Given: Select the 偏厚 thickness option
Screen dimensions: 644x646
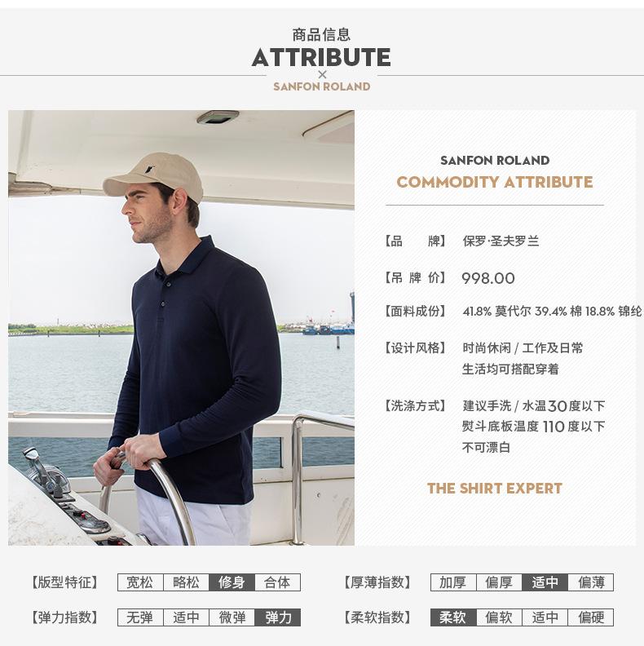Looking at the screenshot, I should [x=499, y=582].
